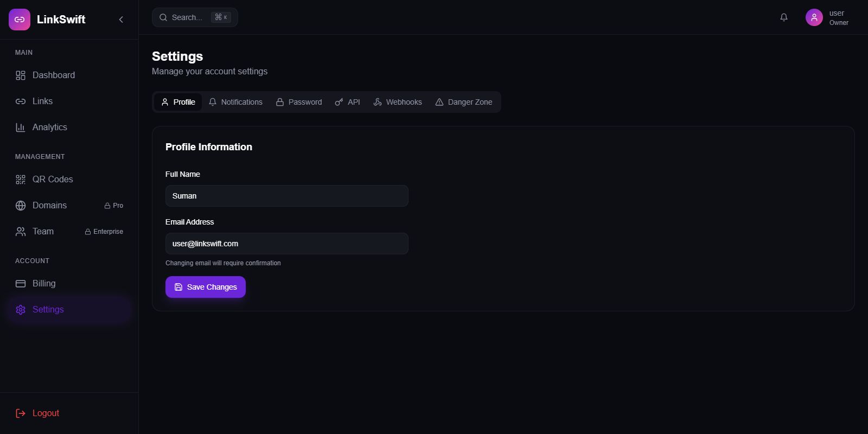Open the Danger Zone tab
The width and height of the screenshot is (868, 434).
pos(464,102)
